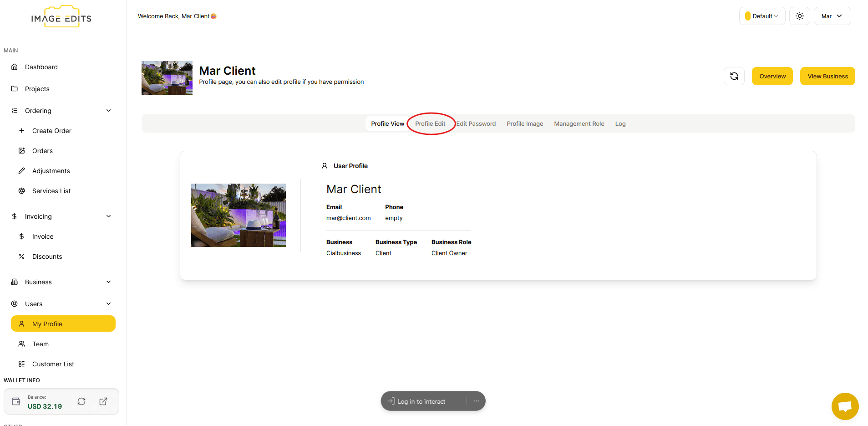Click the yellow Default color swatch
The height and width of the screenshot is (426, 868).
click(x=747, y=16)
